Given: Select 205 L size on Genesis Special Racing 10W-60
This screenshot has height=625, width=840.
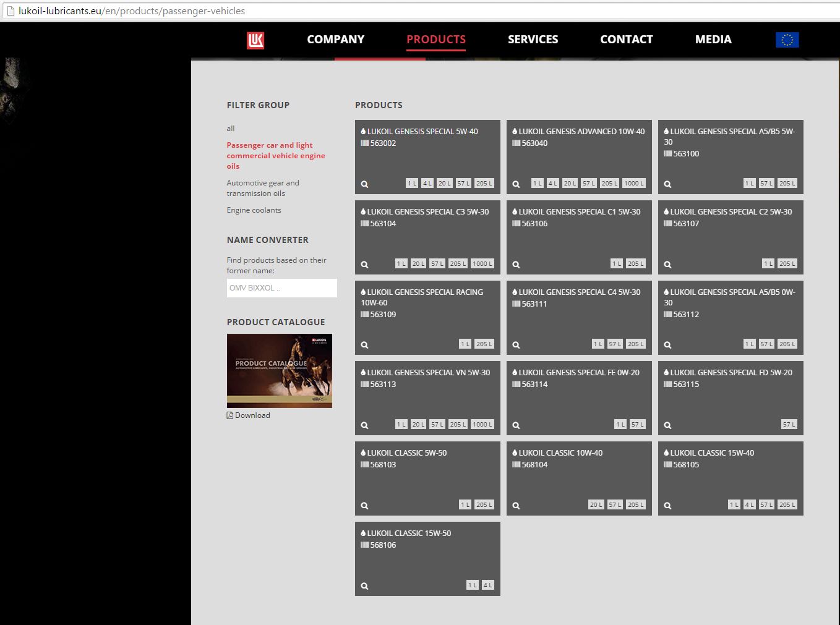Looking at the screenshot, I should coord(484,344).
